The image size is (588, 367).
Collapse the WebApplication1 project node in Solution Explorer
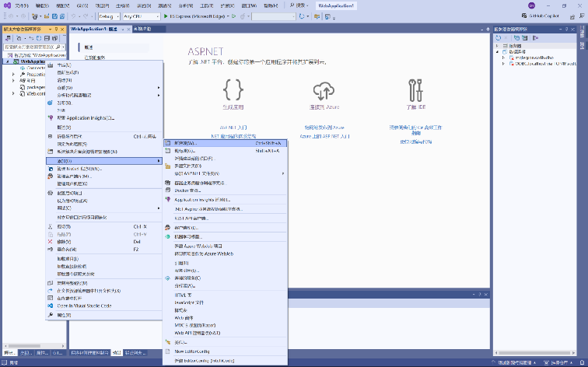pos(8,61)
